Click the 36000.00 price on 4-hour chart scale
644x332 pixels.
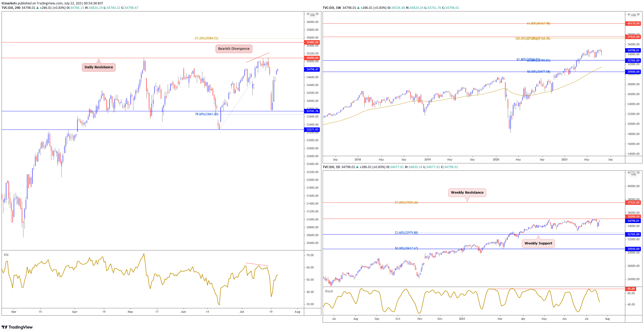pos(312,22)
